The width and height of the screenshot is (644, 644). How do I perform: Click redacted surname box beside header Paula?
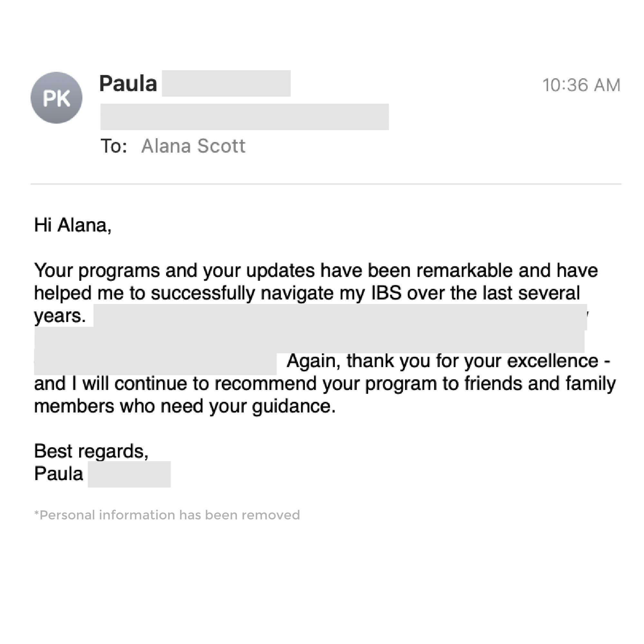coord(226,83)
